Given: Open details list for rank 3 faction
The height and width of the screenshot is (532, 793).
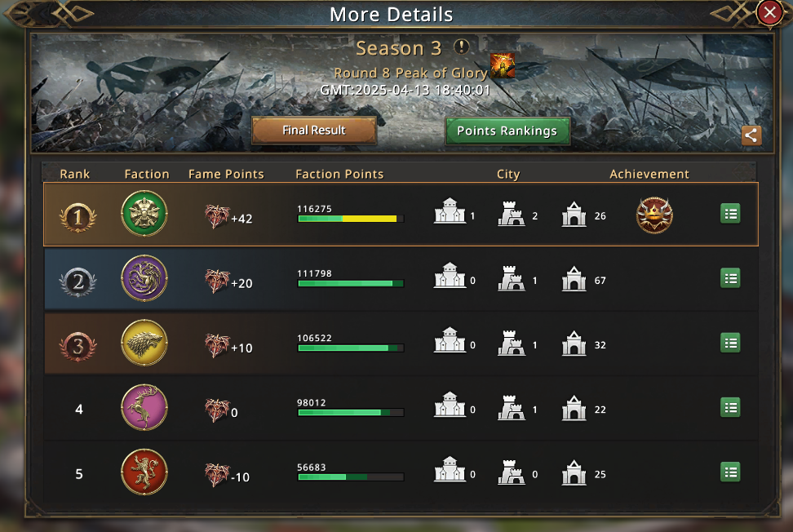Looking at the screenshot, I should 730,344.
